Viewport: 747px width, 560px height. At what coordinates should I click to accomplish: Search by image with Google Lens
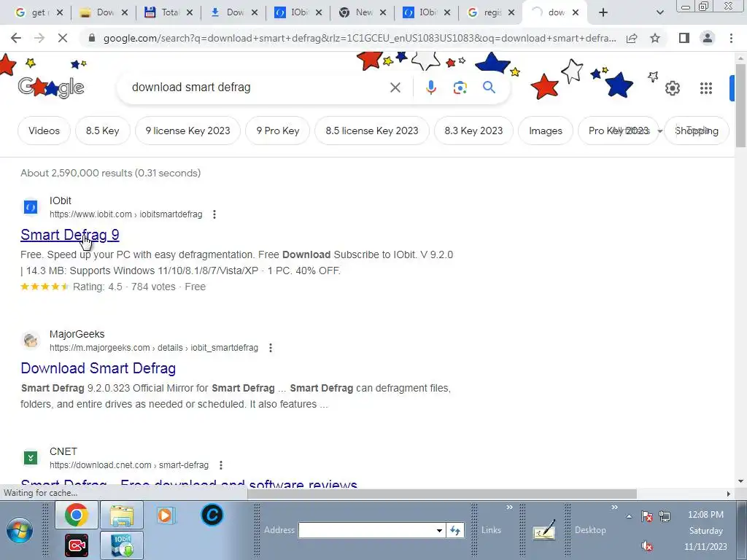pos(460,87)
